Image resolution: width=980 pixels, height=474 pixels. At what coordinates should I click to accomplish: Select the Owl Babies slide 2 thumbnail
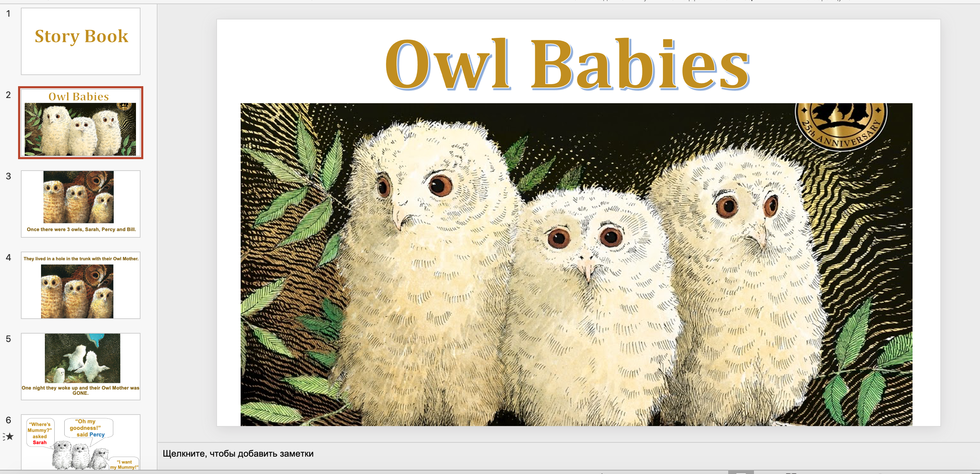81,123
